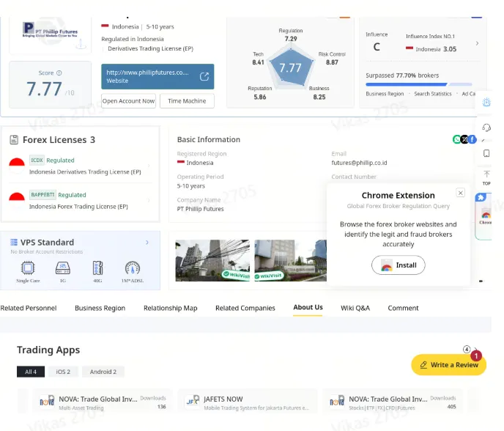Click Write a Review button
The width and height of the screenshot is (504, 431).
pyautogui.click(x=449, y=365)
